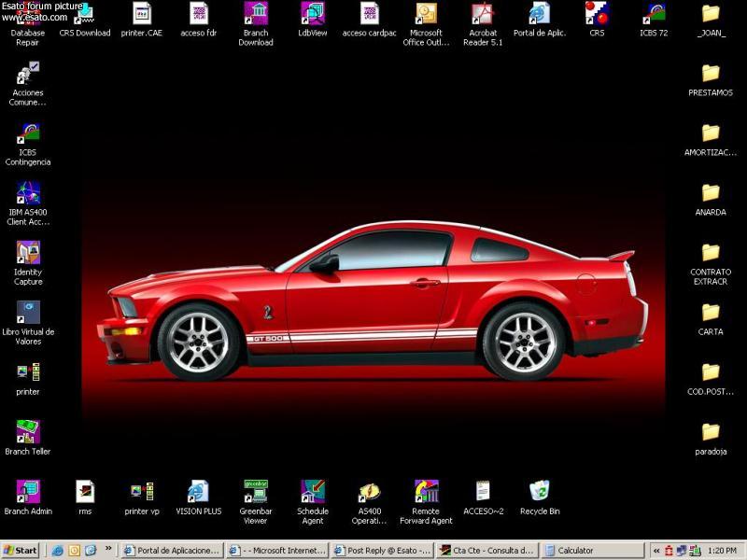Expand hidden system tray icons
The height and width of the screenshot is (560, 747).
tap(656, 551)
